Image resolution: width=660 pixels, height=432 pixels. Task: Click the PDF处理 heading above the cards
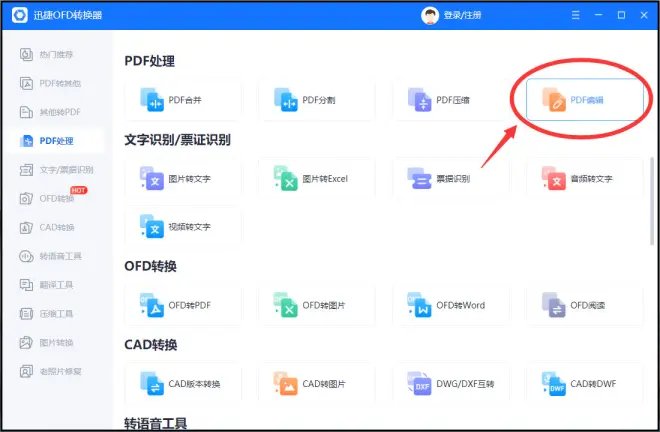149,61
